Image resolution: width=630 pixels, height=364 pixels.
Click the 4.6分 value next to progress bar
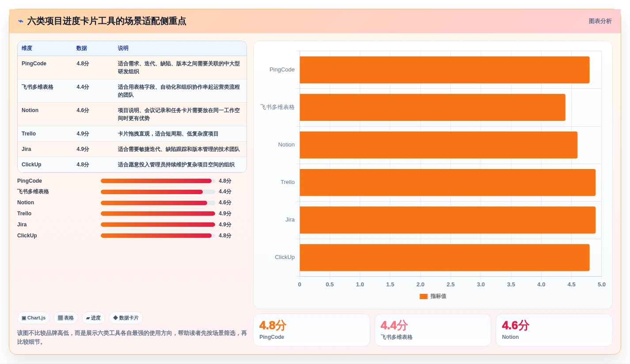(x=225, y=203)
